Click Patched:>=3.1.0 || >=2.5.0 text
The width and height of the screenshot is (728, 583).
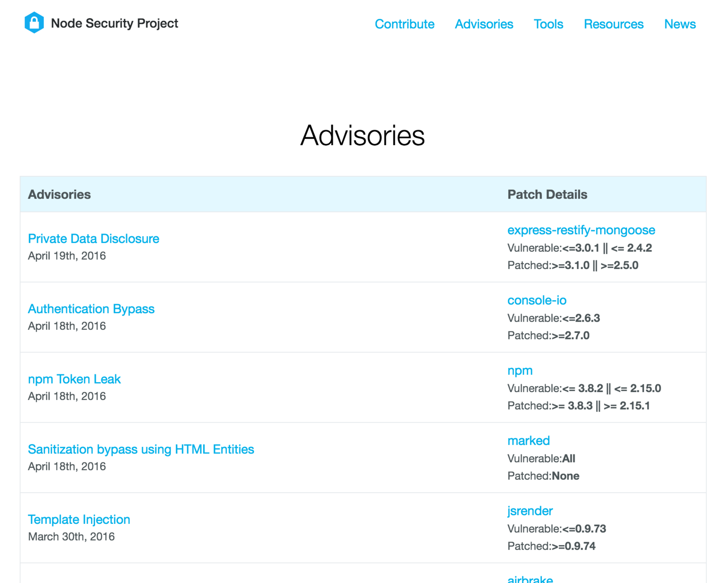pos(573,265)
